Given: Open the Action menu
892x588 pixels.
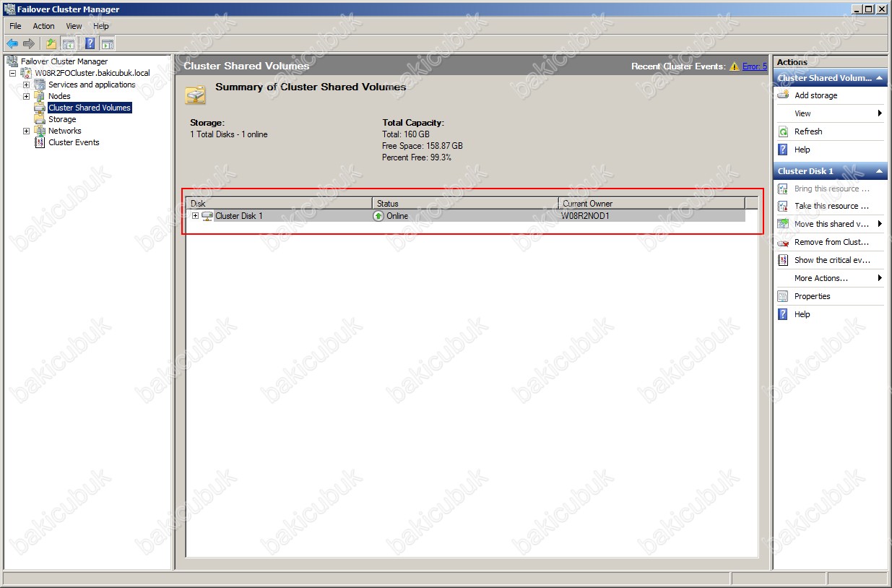Looking at the screenshot, I should point(43,26).
